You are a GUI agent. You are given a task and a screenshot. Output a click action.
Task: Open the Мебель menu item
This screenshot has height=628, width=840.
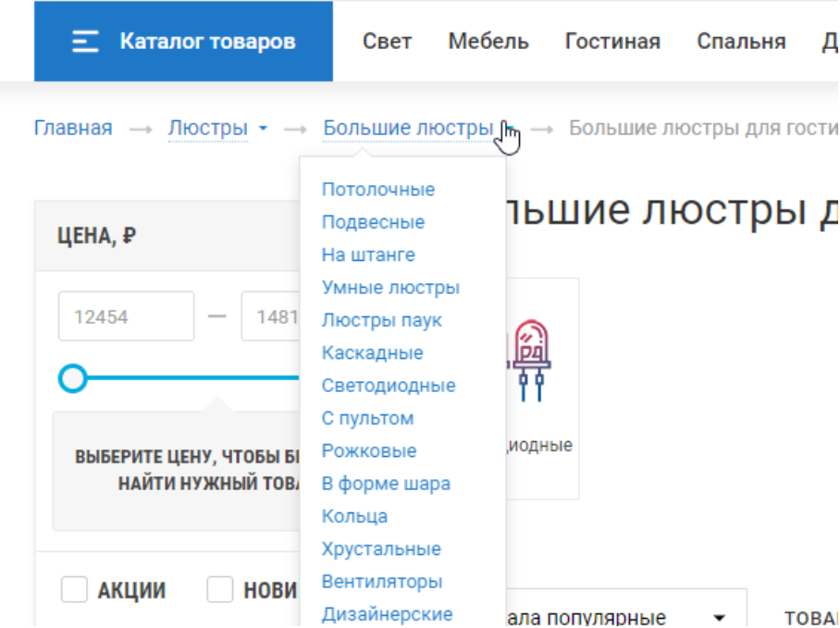488,42
